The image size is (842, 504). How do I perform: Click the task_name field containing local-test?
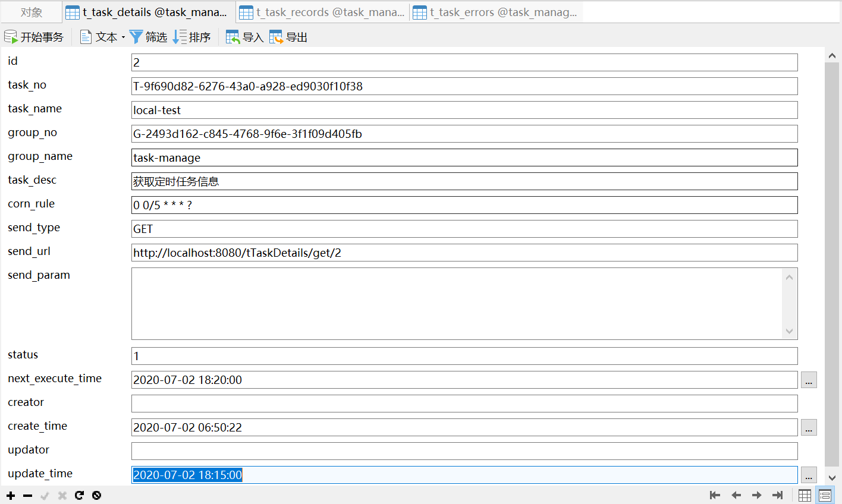(464, 110)
